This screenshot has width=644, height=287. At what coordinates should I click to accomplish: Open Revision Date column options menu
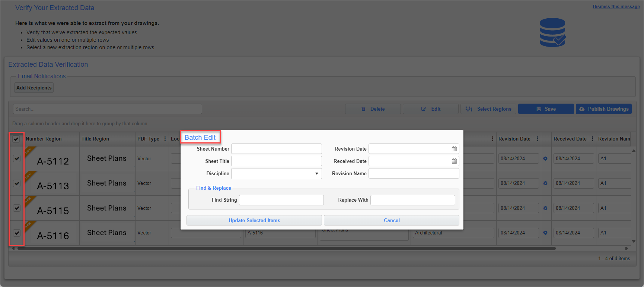click(x=537, y=139)
